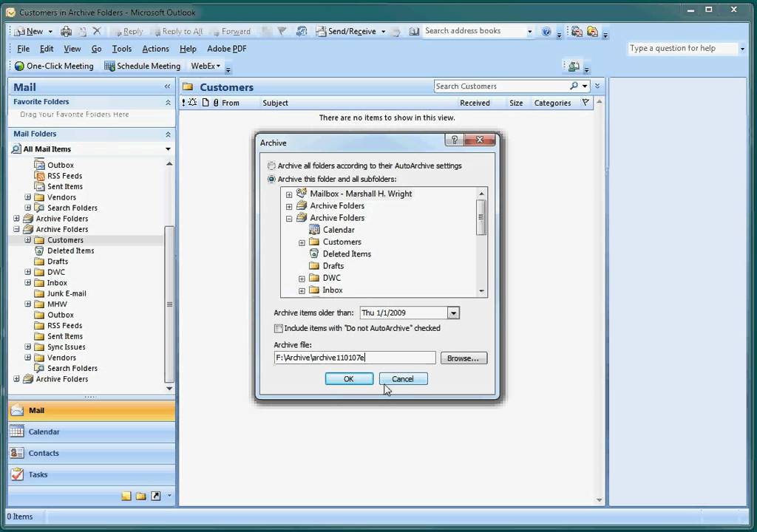Viewport: 757px width, 532px height.
Task: Click the Send/Receive toolbar button
Action: (x=346, y=31)
